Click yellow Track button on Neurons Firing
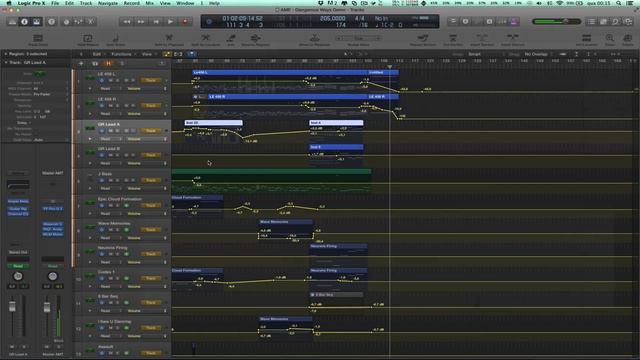 151,254
